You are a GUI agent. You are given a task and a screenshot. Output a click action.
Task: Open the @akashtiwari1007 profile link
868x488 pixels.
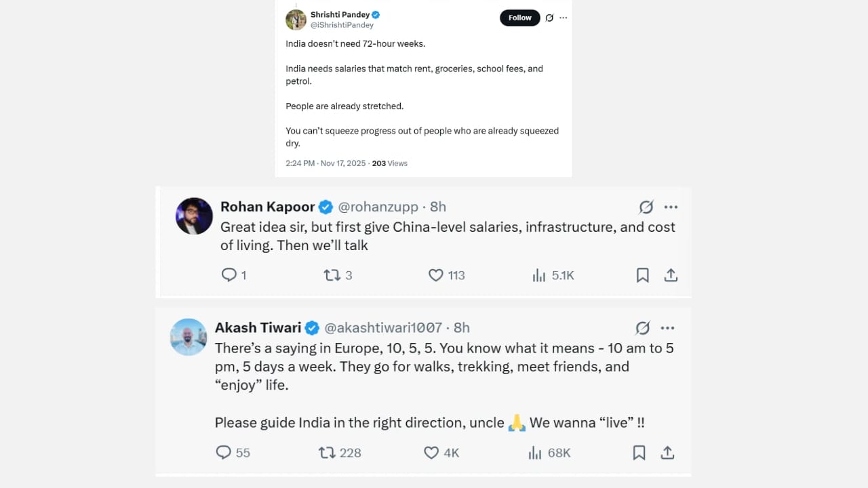[383, 327]
